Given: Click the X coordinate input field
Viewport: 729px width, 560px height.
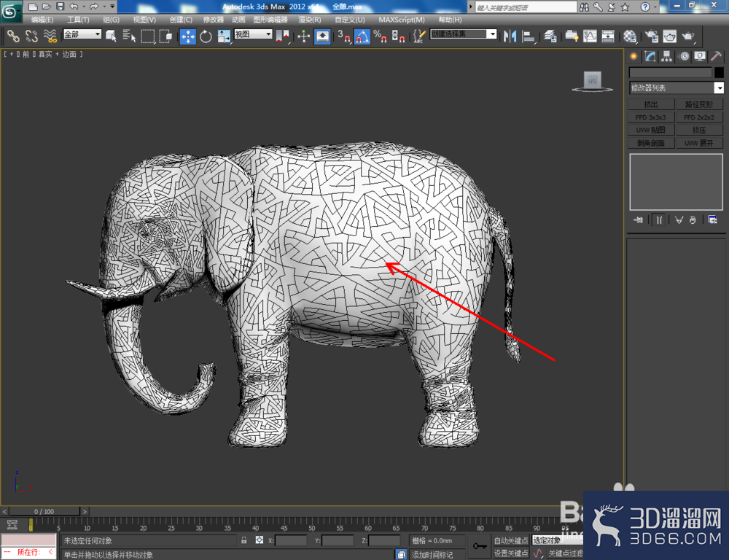Looking at the screenshot, I should coord(291,540).
